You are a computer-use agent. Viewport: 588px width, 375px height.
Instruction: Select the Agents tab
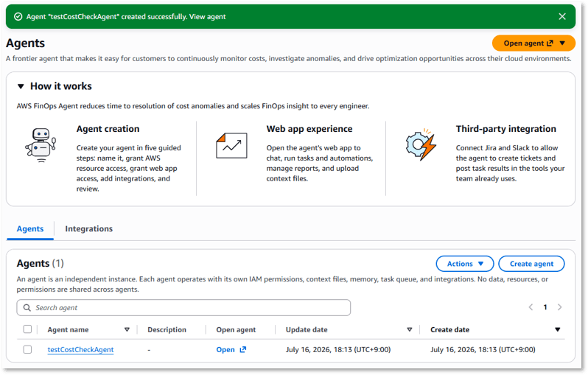[x=30, y=228]
